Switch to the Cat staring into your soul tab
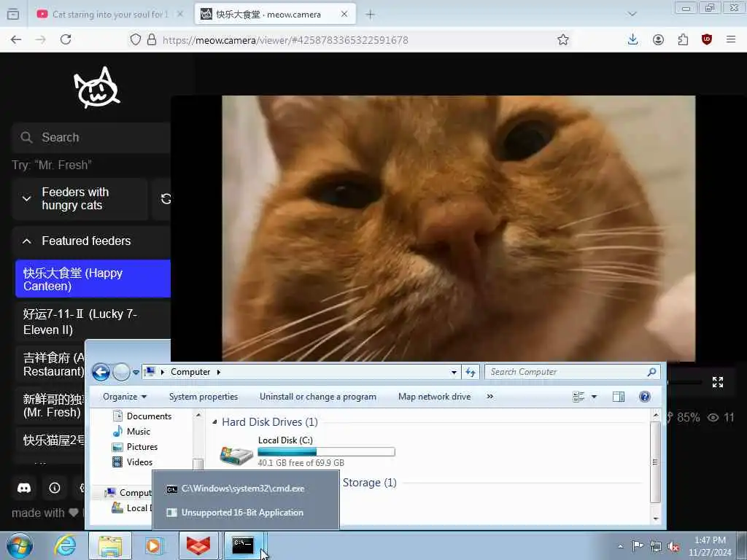747x560 pixels. pos(109,15)
